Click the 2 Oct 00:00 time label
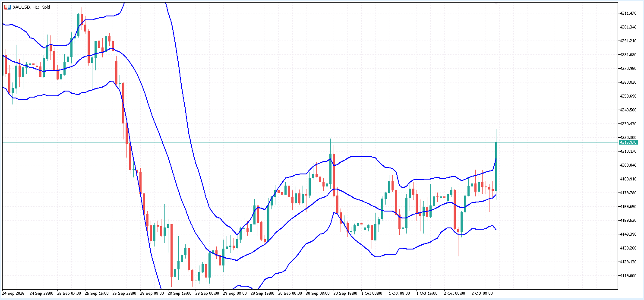 (x=455, y=293)
